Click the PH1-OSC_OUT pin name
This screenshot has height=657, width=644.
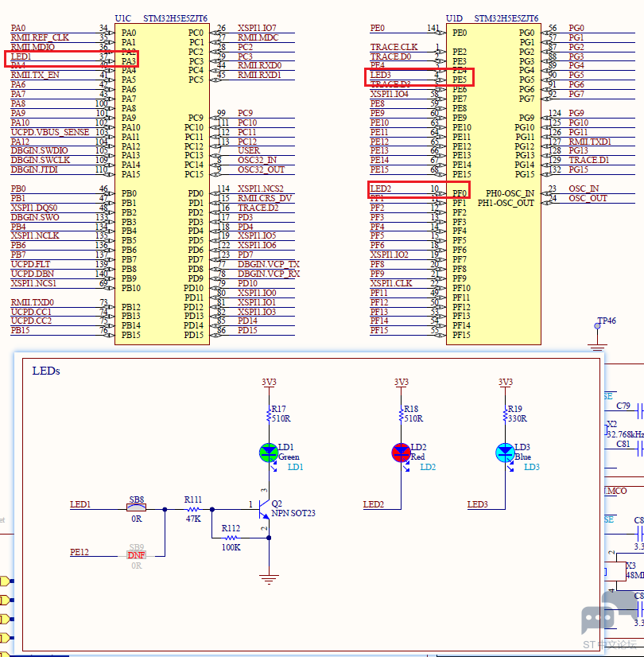click(x=506, y=203)
